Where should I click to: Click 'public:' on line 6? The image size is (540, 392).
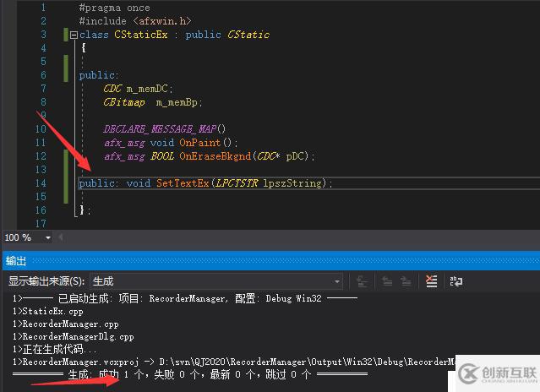[x=99, y=75]
